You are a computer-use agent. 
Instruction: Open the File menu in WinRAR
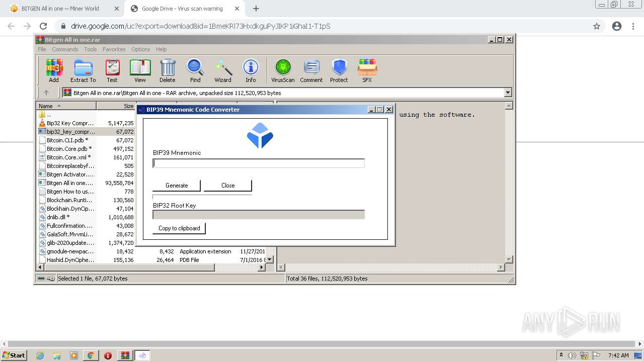pos(42,49)
